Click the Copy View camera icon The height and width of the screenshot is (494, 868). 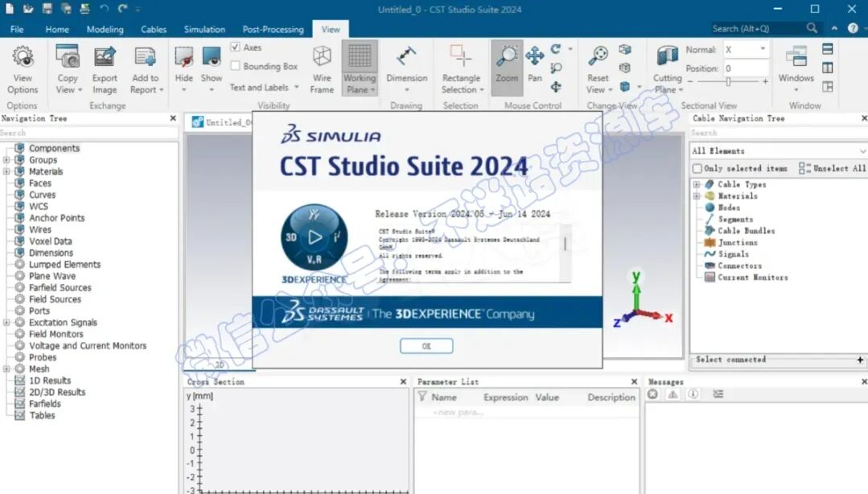pyautogui.click(x=68, y=57)
